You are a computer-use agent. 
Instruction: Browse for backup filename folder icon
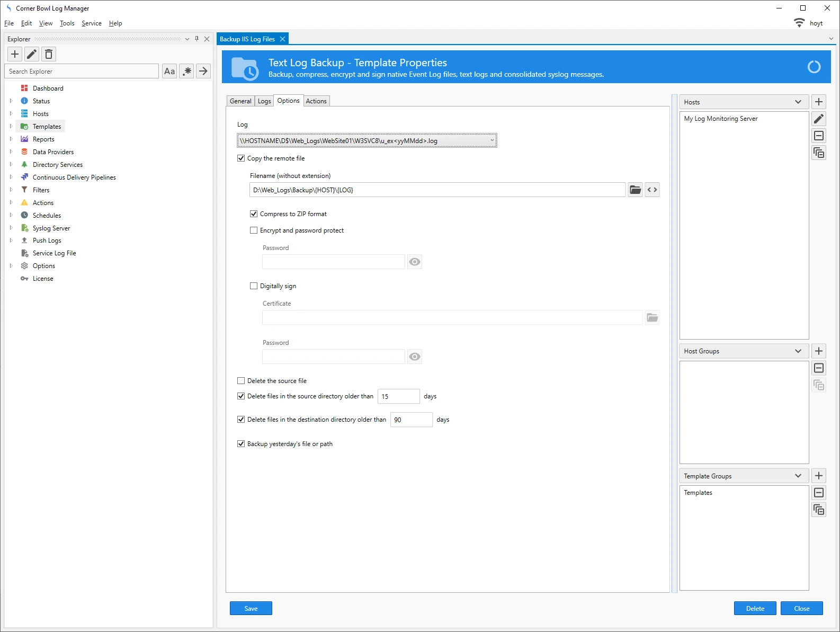tap(635, 190)
